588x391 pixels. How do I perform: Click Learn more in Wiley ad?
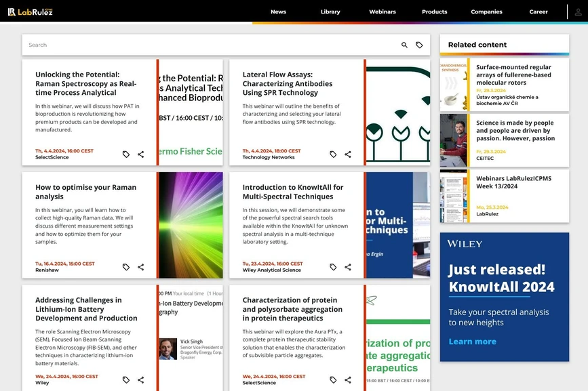pos(473,342)
